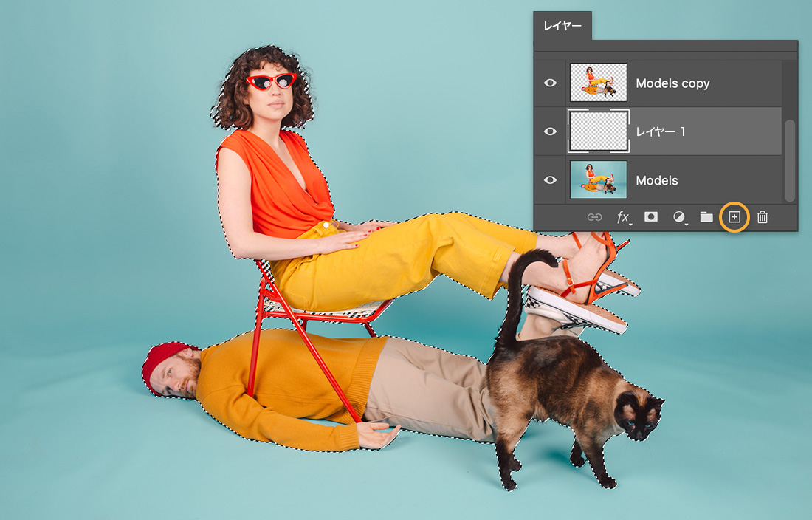Select the Models layer row
Viewport: 812px width, 520px height.
(658, 180)
